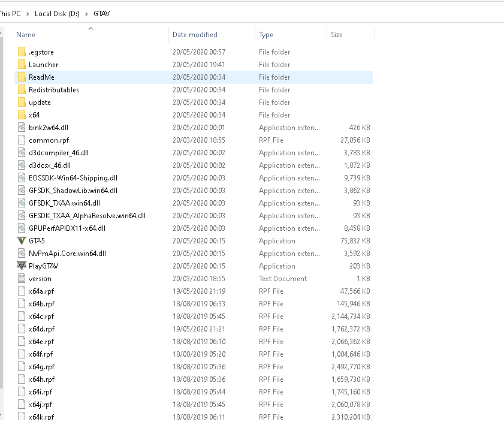Select bink2w64.dll file icon

(x=22, y=128)
